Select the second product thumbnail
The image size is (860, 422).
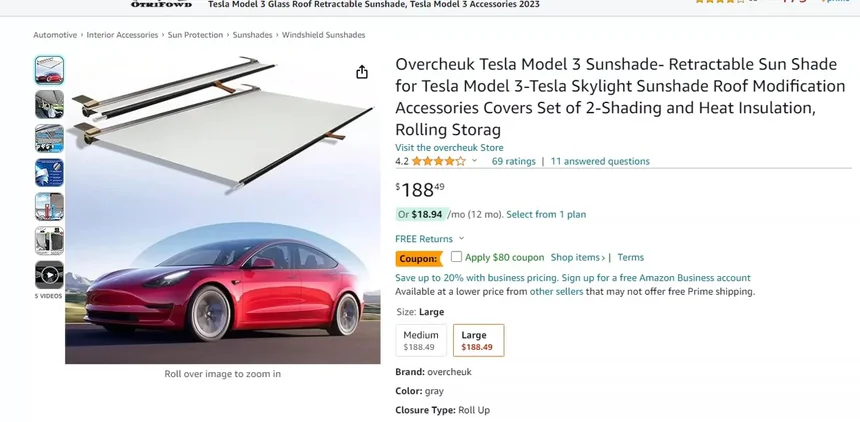click(x=49, y=104)
